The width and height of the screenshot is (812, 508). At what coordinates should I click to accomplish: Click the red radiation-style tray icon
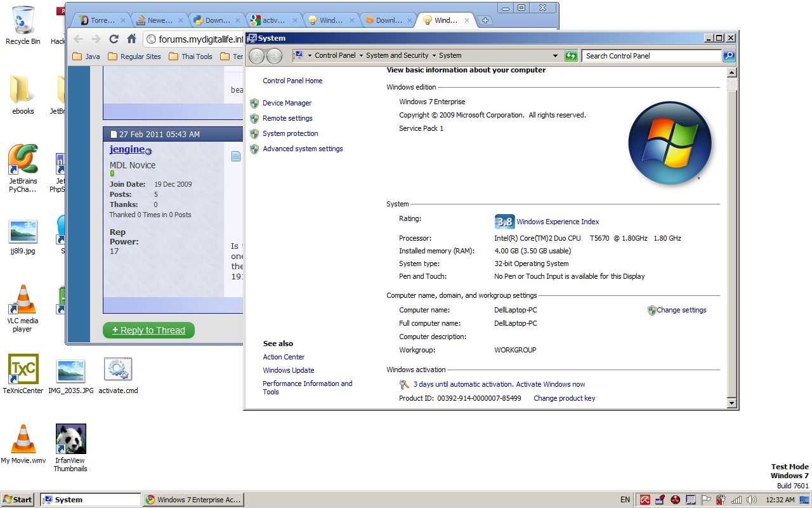point(675,500)
